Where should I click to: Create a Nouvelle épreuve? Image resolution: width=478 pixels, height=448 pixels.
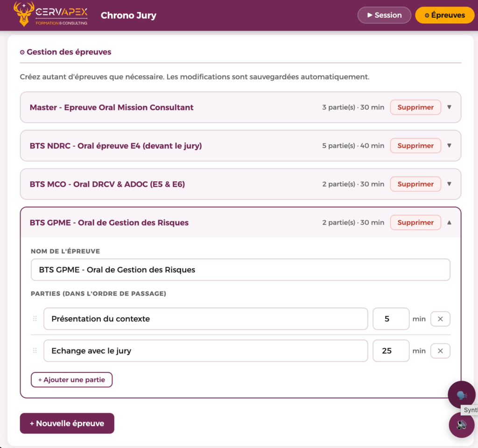click(x=67, y=424)
